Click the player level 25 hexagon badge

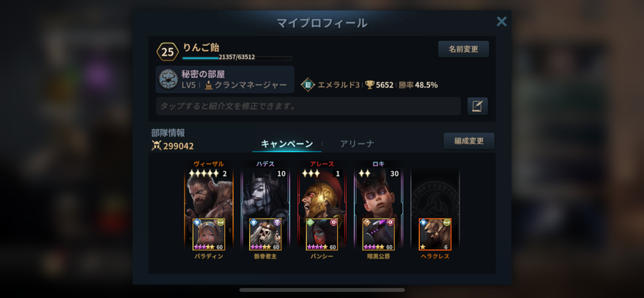click(167, 52)
